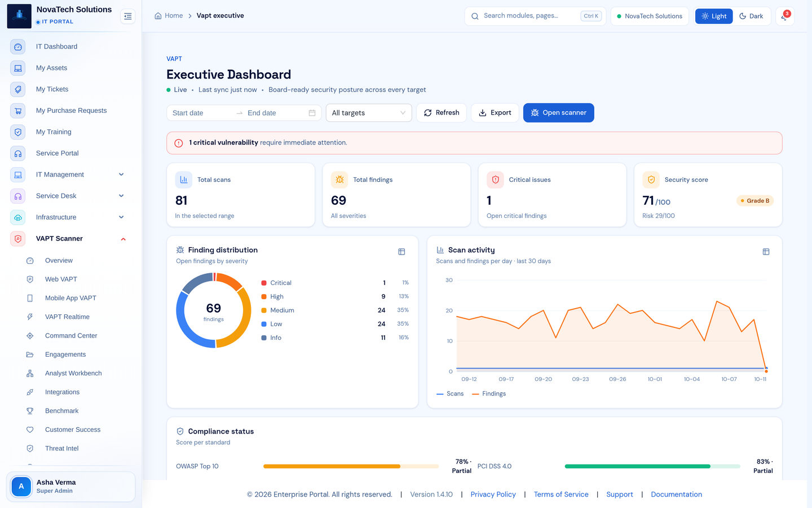This screenshot has height=508, width=812.
Task: Click the OWASP Top 10 progress bar
Action: coord(351,466)
